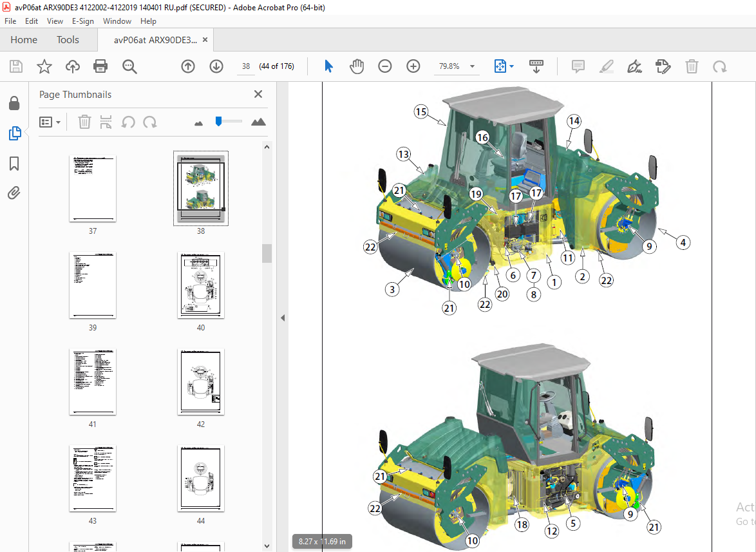Click the Edit/stamp tool icon
The height and width of the screenshot is (552, 756).
(663, 66)
